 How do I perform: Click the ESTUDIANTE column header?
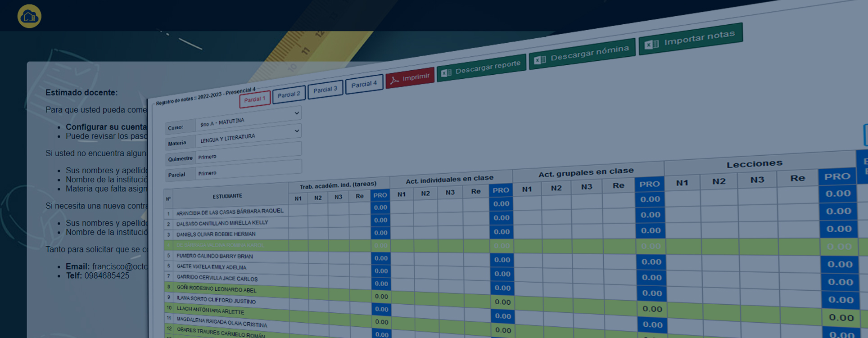(x=227, y=196)
